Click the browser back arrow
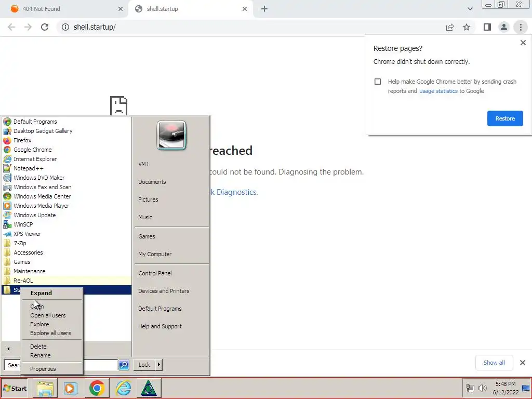The image size is (532, 399). click(x=11, y=27)
